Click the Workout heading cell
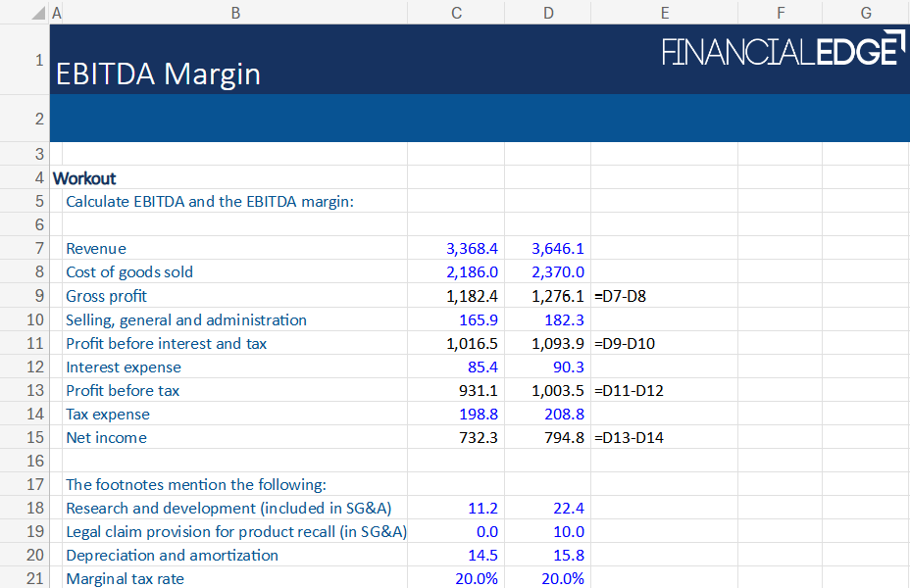 [83, 177]
